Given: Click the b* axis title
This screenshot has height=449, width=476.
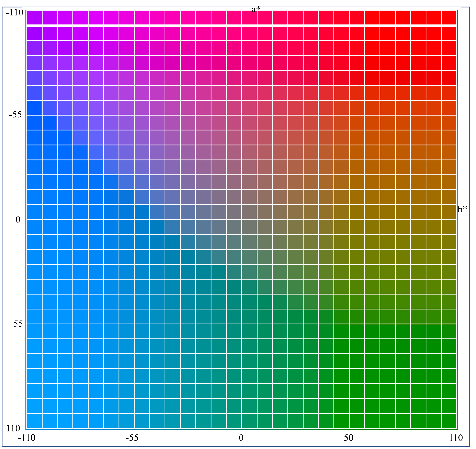Looking at the screenshot, I should (462, 209).
